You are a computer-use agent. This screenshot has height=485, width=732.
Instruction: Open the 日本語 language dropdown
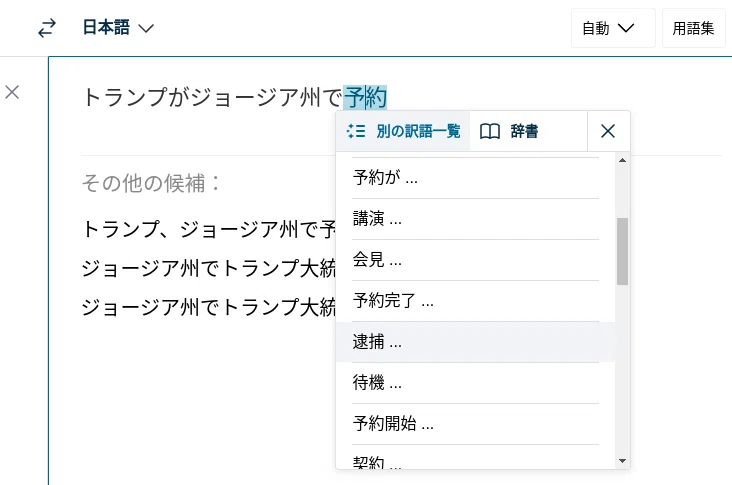(118, 28)
